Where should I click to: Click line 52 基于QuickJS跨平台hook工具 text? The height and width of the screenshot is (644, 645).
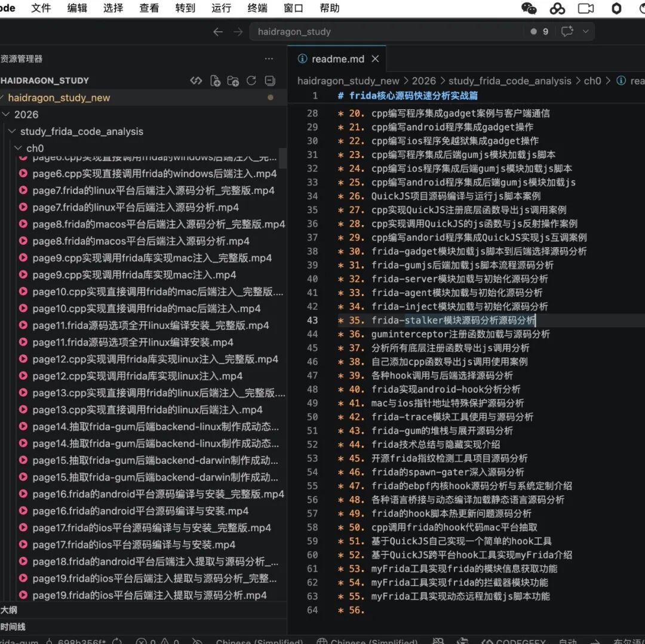point(471,555)
